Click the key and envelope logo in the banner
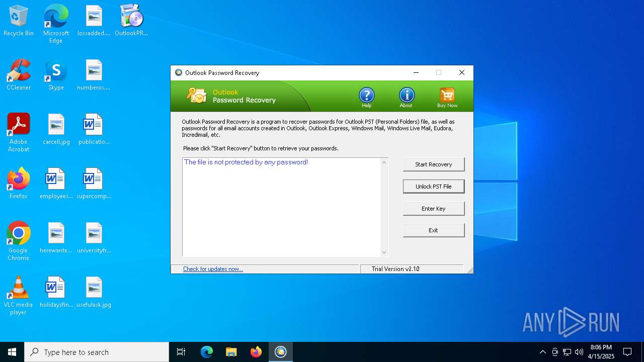Image resolution: width=644 pixels, height=362 pixels. click(x=196, y=96)
